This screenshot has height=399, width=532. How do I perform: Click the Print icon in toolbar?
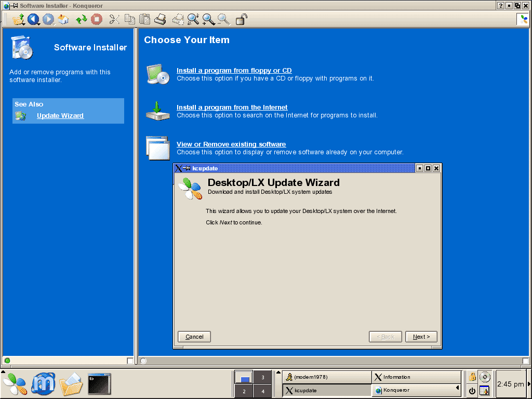pyautogui.click(x=161, y=20)
